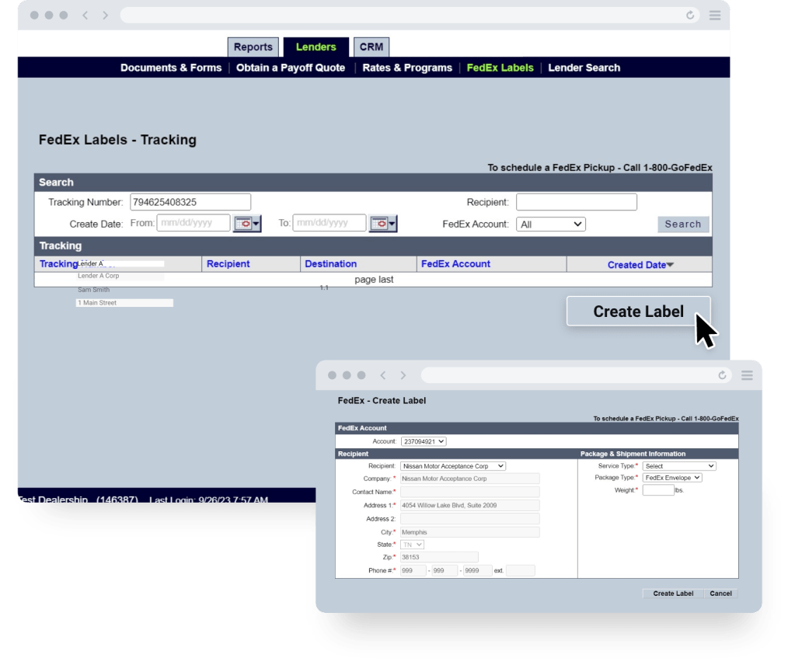The image size is (795, 672).
Task: Open Account 237094921 dropdown
Action: [x=424, y=441]
